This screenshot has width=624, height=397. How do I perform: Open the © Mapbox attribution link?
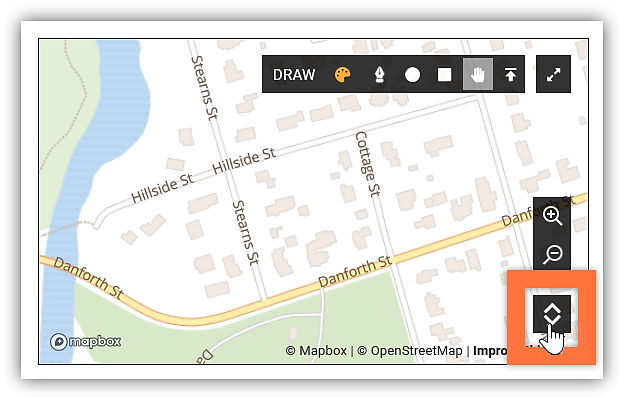[x=316, y=351]
